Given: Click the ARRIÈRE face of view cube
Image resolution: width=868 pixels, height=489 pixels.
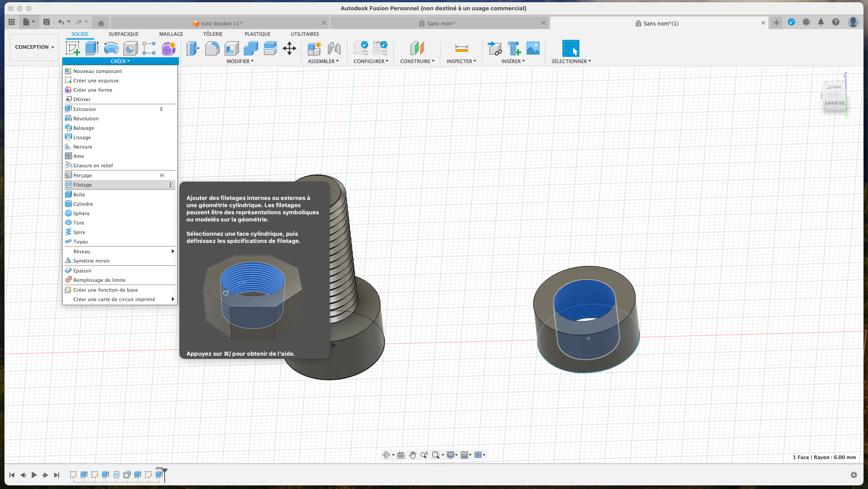Looking at the screenshot, I should tap(835, 103).
